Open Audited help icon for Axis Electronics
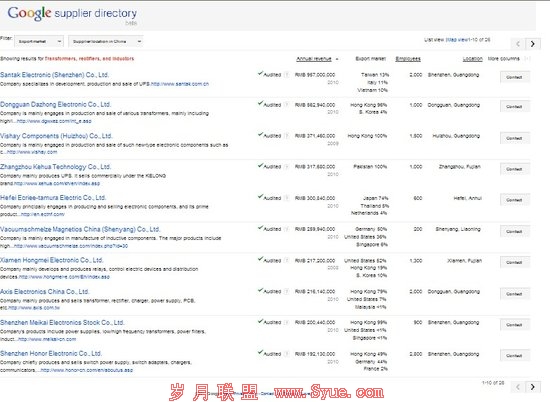 pos(287,292)
